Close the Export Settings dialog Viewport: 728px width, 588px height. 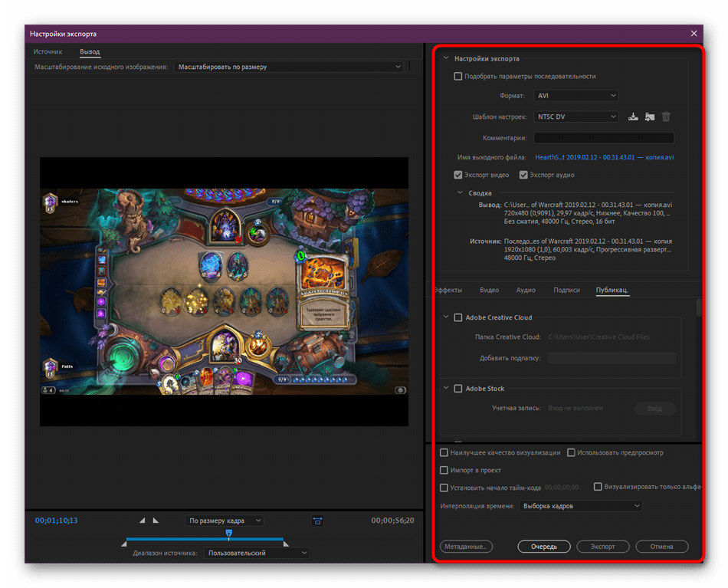(x=694, y=34)
